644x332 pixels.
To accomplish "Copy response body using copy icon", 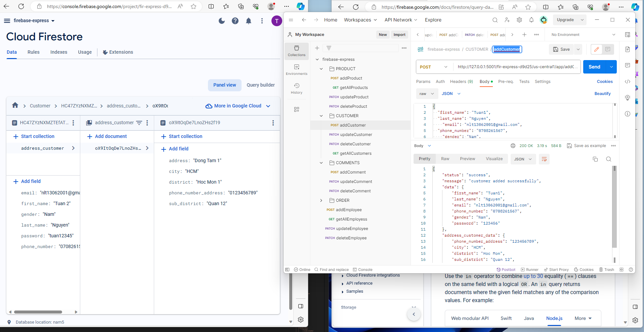I will [x=595, y=159].
